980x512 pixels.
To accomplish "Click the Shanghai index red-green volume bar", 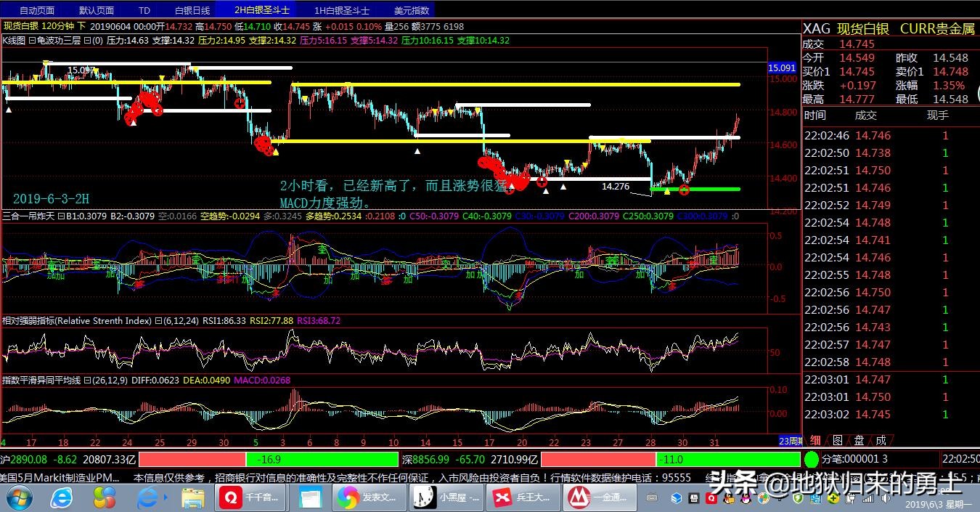I will coord(268,459).
